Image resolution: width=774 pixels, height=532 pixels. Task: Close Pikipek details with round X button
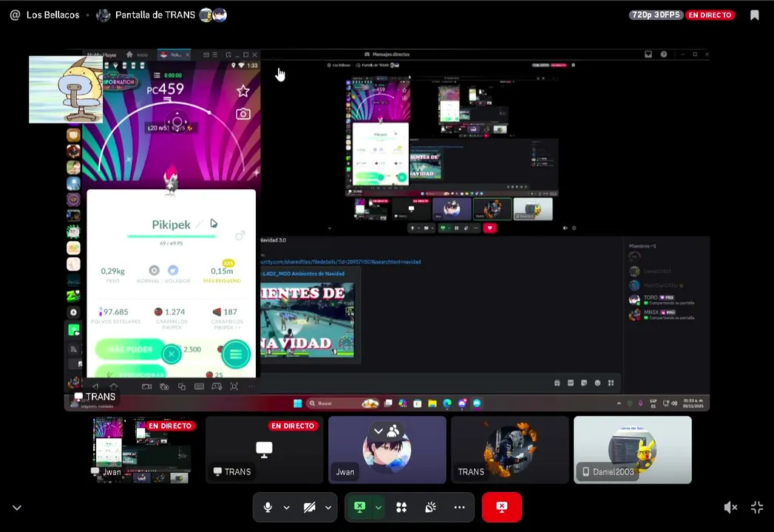[x=172, y=354]
